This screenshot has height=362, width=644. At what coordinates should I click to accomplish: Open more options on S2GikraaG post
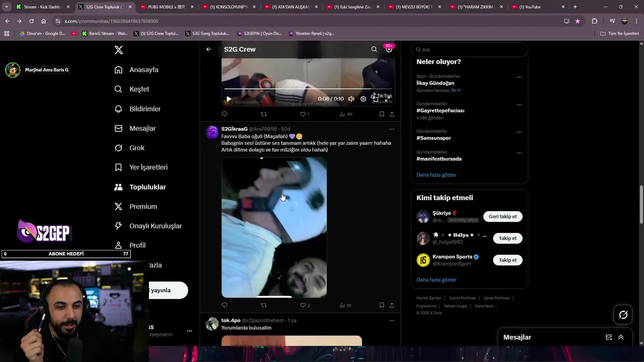pyautogui.click(x=391, y=129)
